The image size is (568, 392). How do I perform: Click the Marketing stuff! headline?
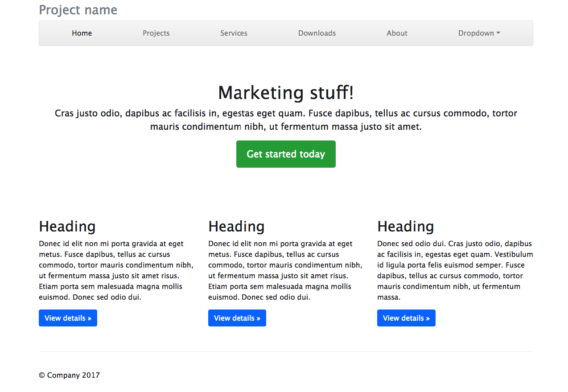286,93
